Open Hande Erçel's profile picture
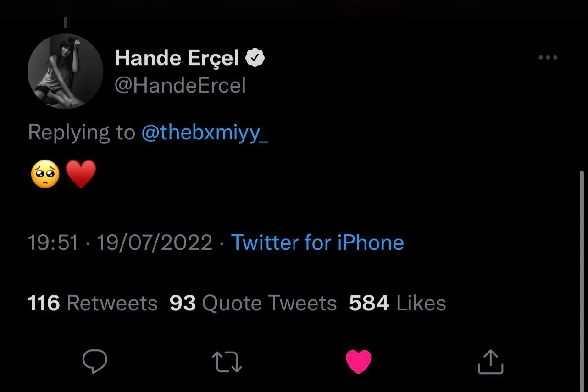This screenshot has width=588, height=392. (x=65, y=71)
